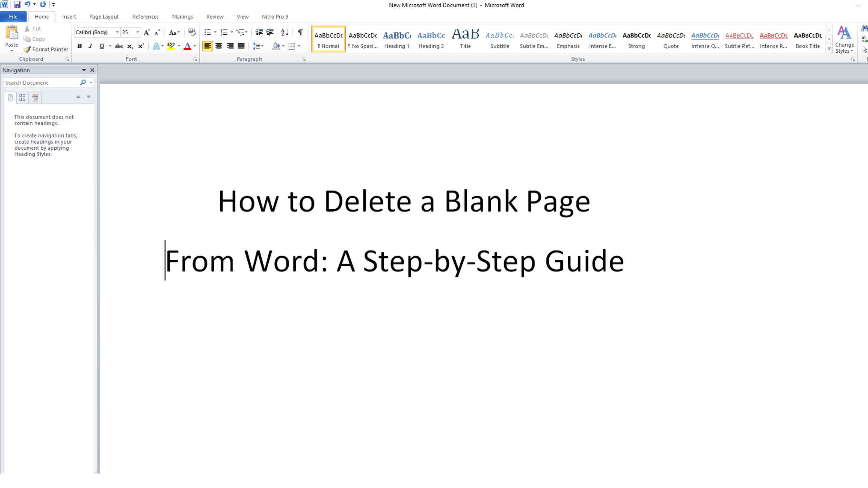Open the Font dialog launcher

[x=195, y=59]
